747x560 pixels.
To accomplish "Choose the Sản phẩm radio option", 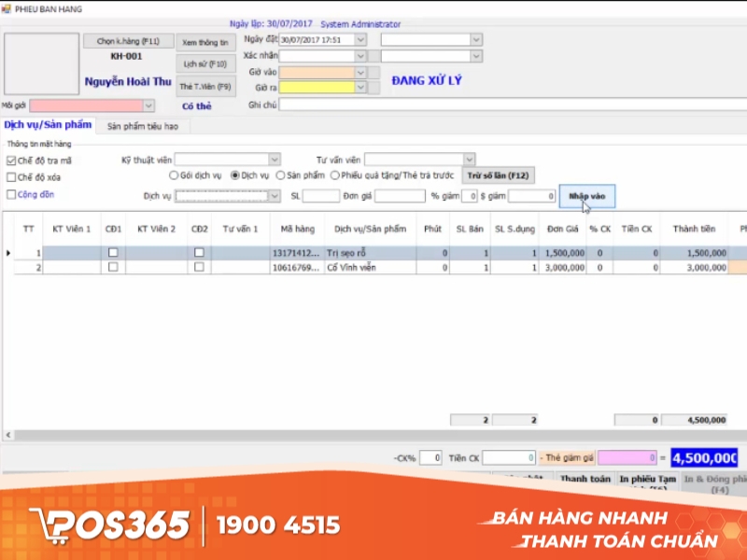I will 281,175.
